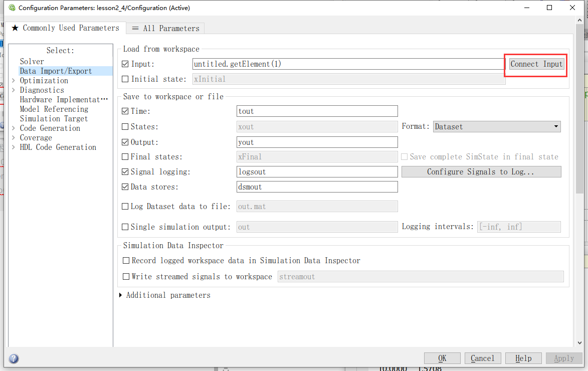Viewport: 588px width, 371px height.
Task: Expand the Optimization tree node
Action: click(x=14, y=80)
